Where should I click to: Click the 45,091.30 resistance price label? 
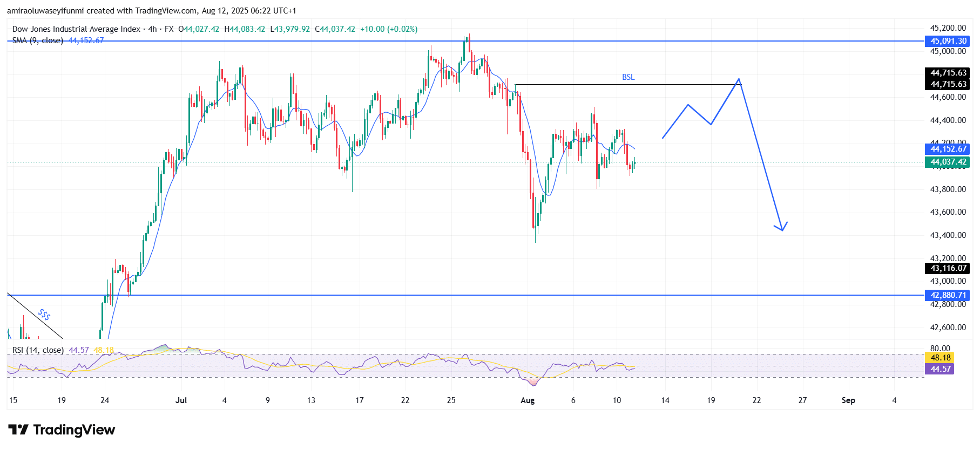point(948,41)
